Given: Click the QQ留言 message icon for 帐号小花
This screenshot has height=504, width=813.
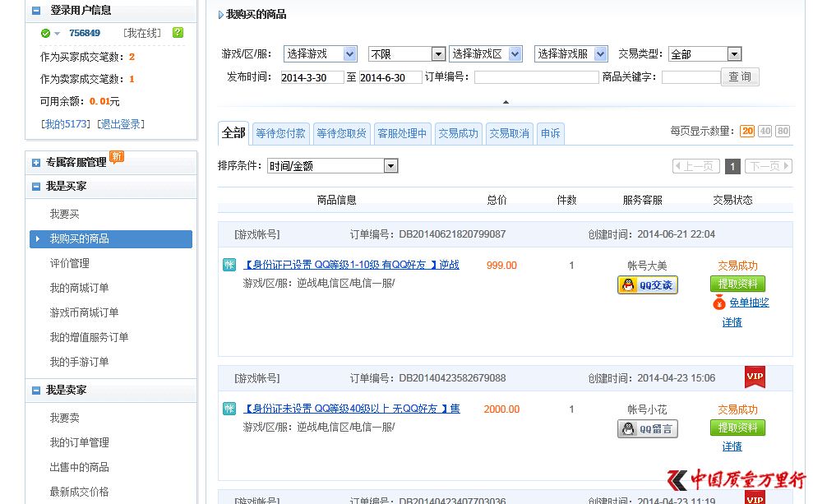Looking at the screenshot, I should click(x=646, y=428).
